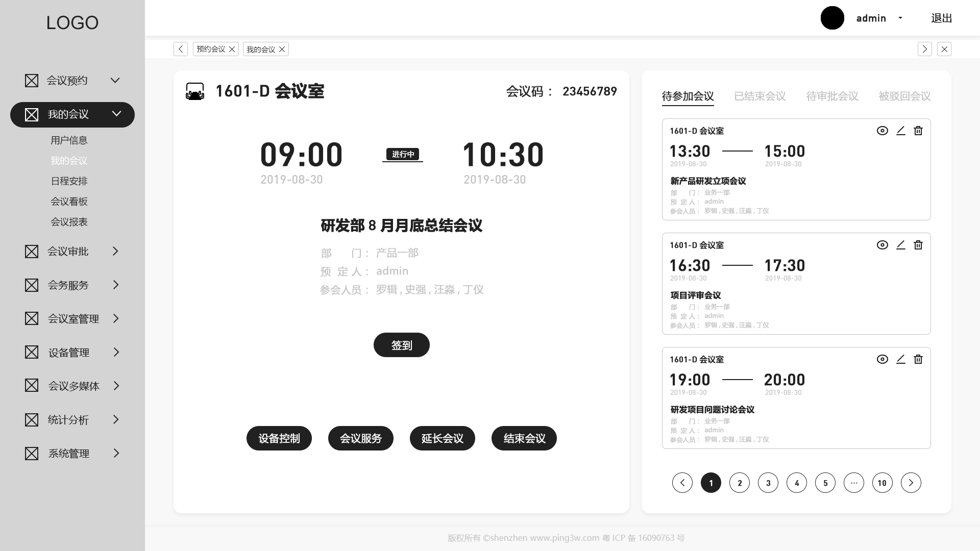The image size is (980, 551).
Task: Click the LOGO in the sidebar
Action: 72,22
